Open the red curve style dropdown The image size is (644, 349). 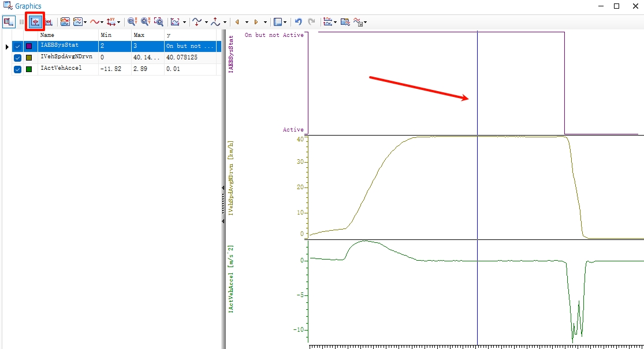coord(103,22)
